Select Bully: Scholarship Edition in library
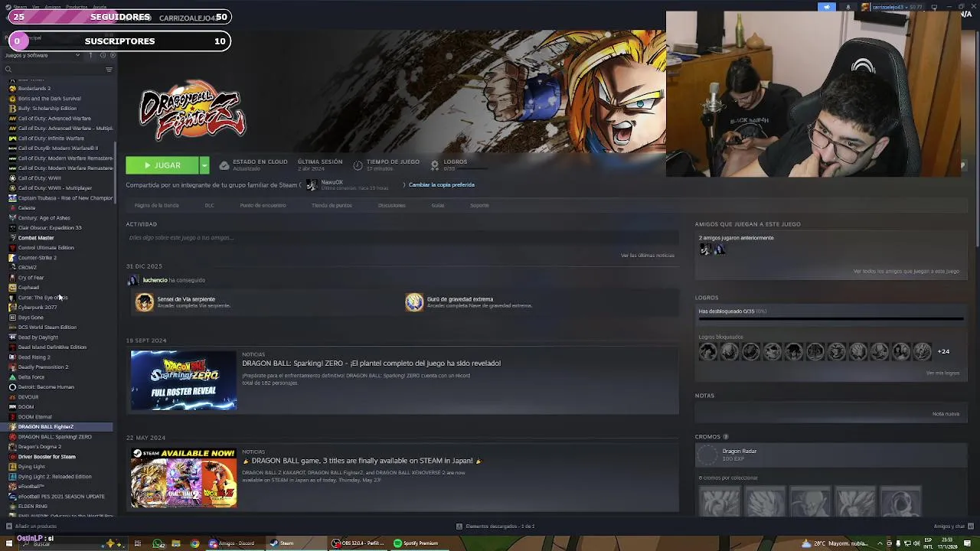Viewport: 980px width, 551px height. coord(47,109)
